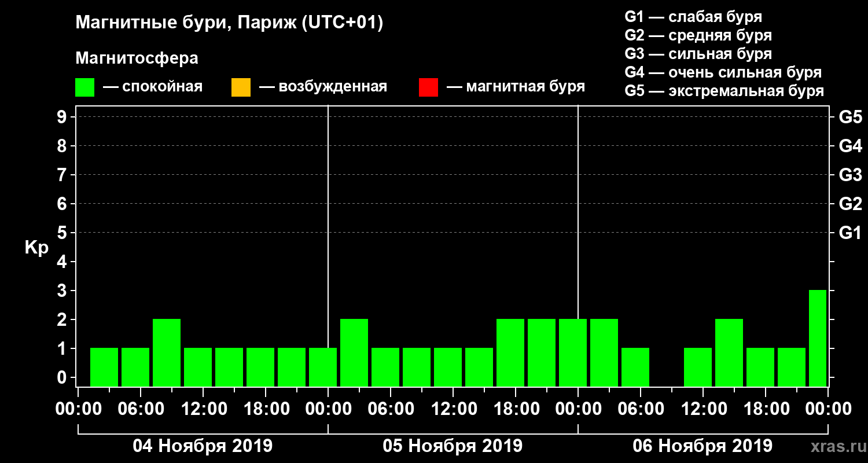
Task: Click the 'G5 — экстремальная буря' legend line
Action: pyautogui.click(x=724, y=91)
